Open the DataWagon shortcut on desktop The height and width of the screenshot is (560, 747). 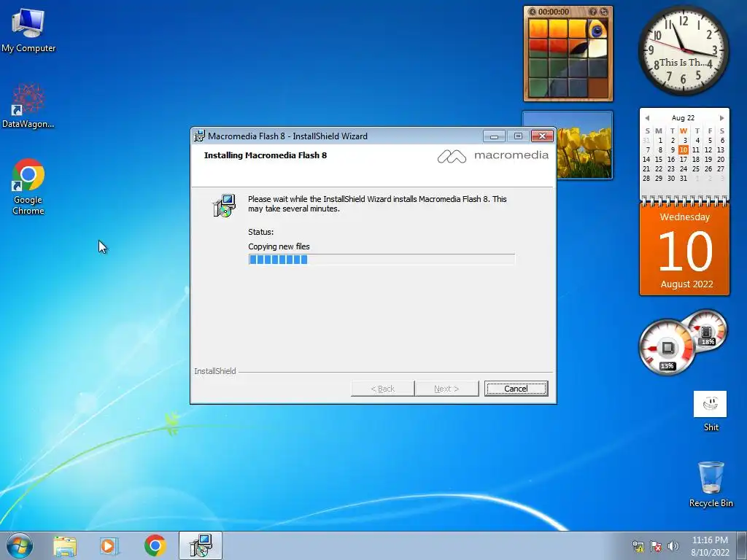(28, 106)
